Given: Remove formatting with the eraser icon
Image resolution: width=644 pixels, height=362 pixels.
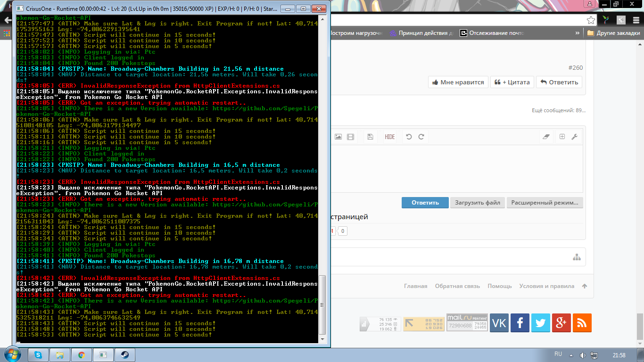Looking at the screenshot, I should [546, 137].
